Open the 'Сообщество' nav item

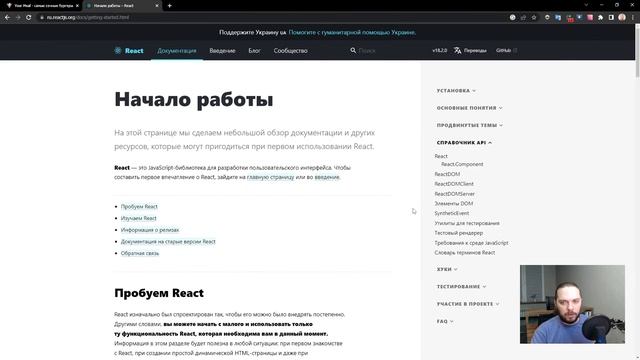coord(290,51)
